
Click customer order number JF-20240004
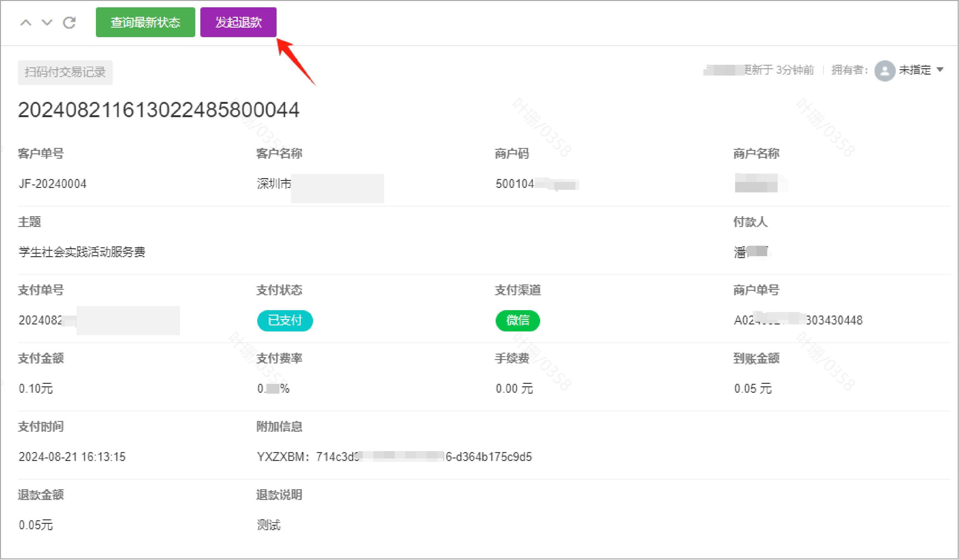[52, 184]
